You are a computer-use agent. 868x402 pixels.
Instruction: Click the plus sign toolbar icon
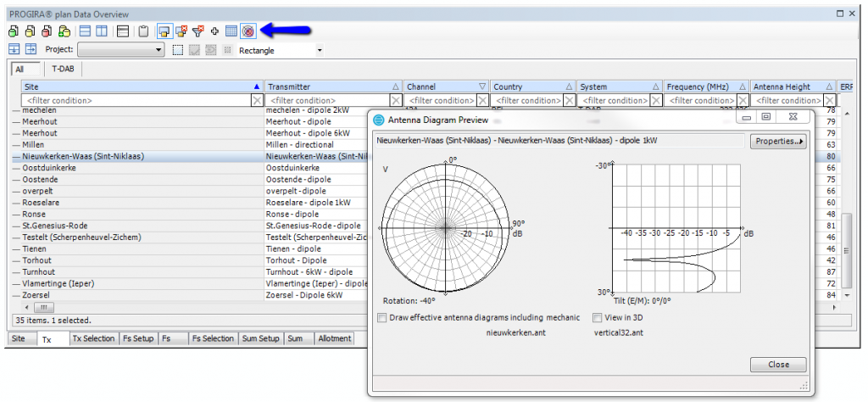click(x=214, y=31)
